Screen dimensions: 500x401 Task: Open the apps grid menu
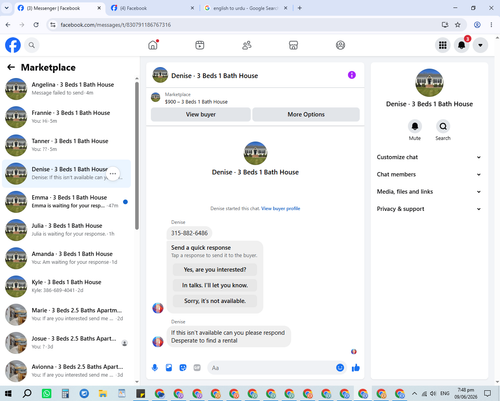[443, 45]
